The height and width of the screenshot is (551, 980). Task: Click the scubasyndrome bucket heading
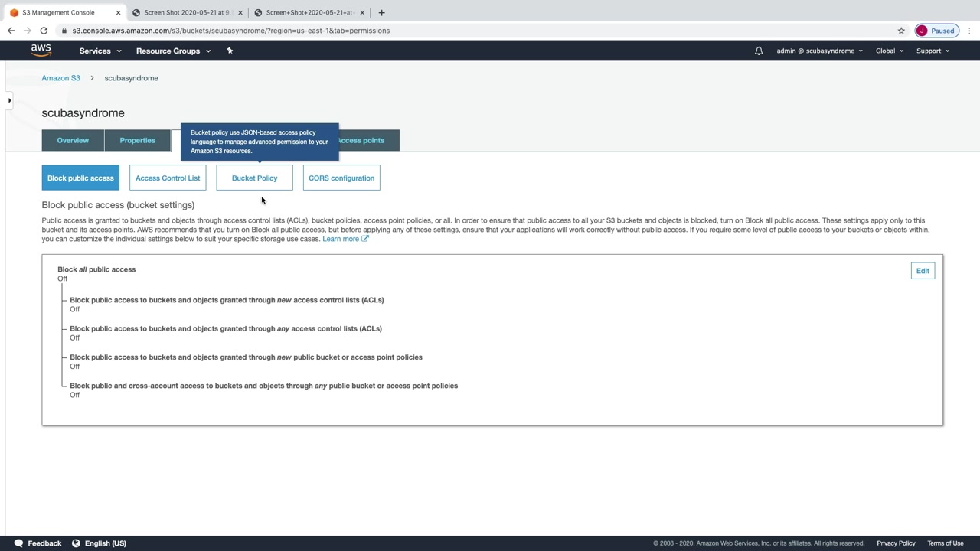pyautogui.click(x=83, y=112)
